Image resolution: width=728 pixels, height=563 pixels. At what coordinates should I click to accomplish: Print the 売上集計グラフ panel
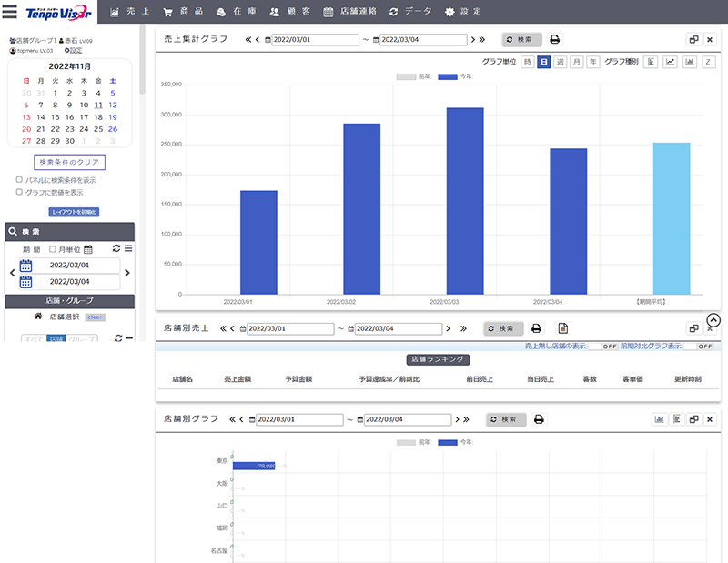(x=555, y=40)
